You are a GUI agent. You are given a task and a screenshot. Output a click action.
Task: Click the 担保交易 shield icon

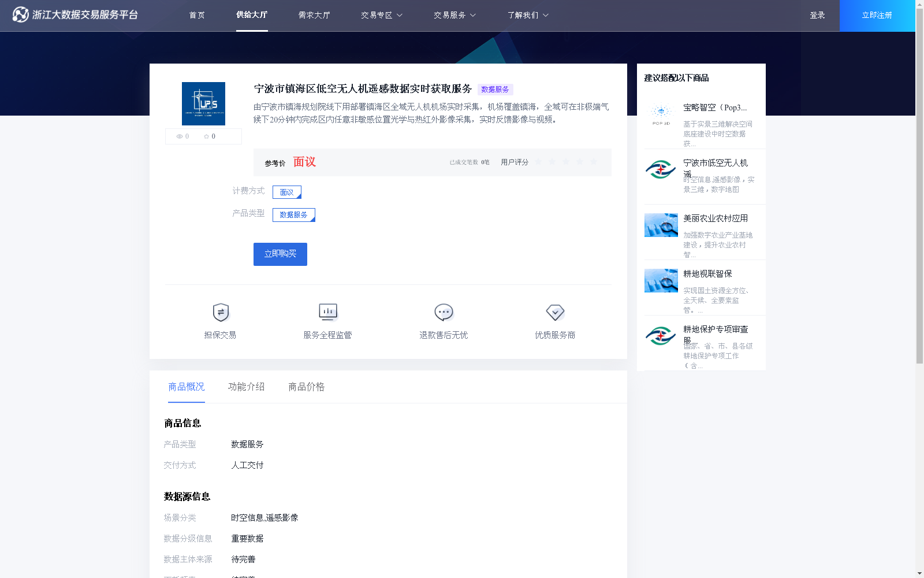pyautogui.click(x=221, y=312)
